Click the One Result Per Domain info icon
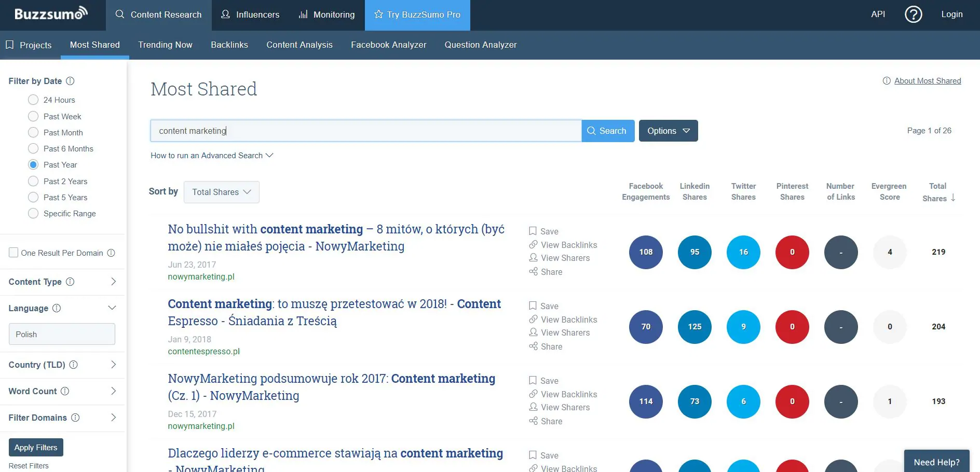The width and height of the screenshot is (980, 472). [x=111, y=253]
